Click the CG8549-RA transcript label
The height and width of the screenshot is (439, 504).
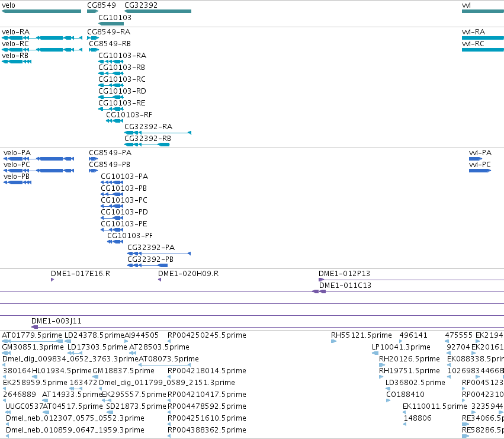tap(108, 32)
